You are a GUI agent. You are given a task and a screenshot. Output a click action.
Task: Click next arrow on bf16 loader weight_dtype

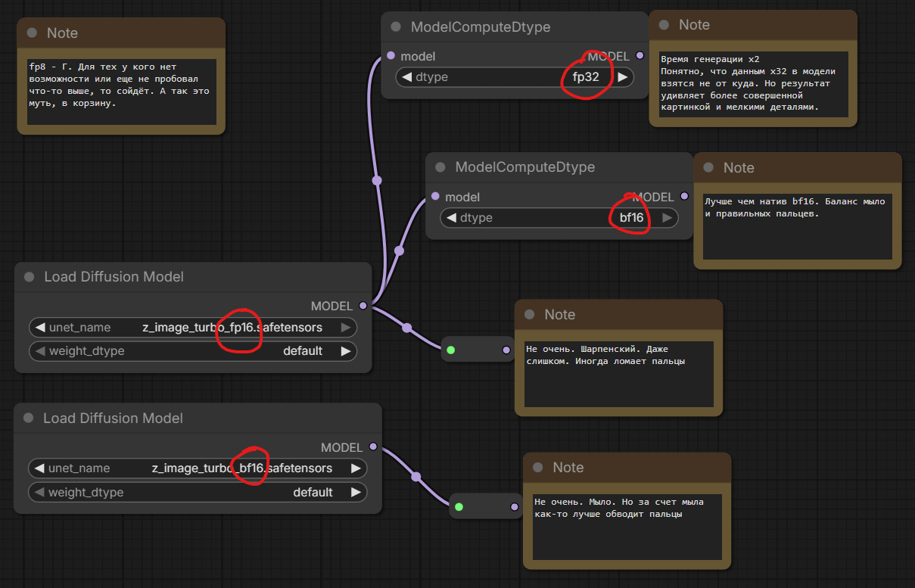tap(356, 493)
